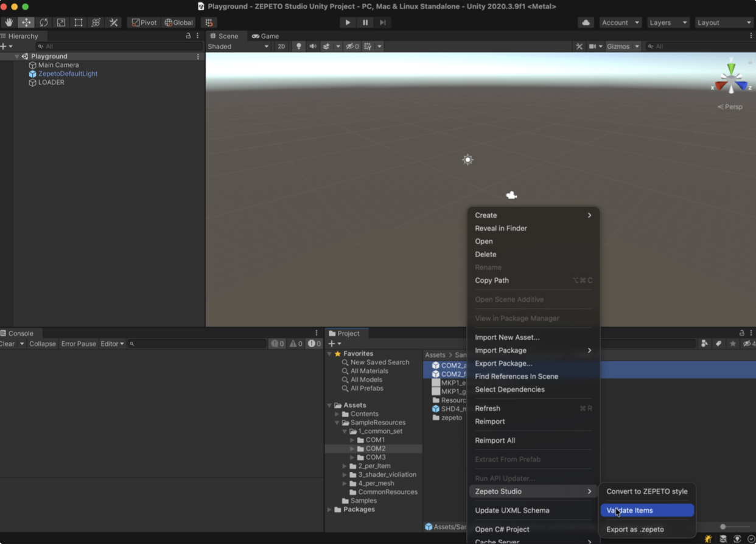Select the Scale tool

61,23
